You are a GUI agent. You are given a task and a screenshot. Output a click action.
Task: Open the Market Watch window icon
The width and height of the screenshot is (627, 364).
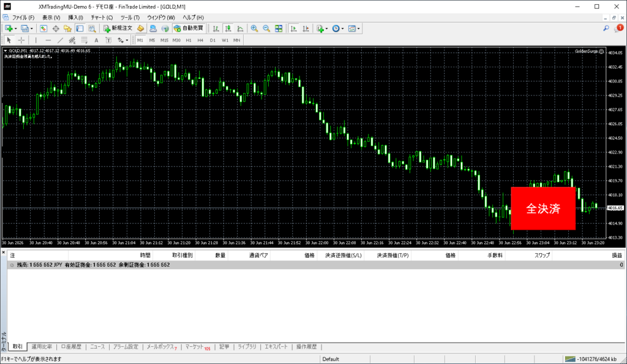pos(43,28)
